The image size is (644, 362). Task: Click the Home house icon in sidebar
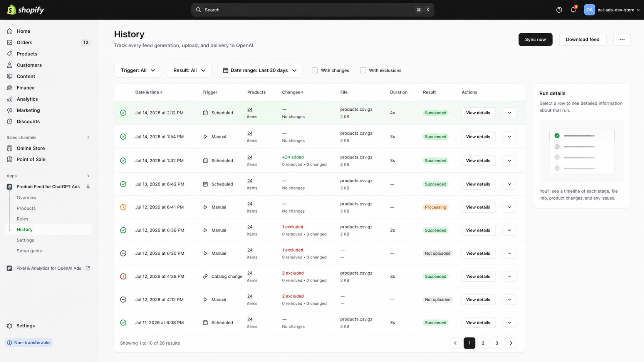10,31
